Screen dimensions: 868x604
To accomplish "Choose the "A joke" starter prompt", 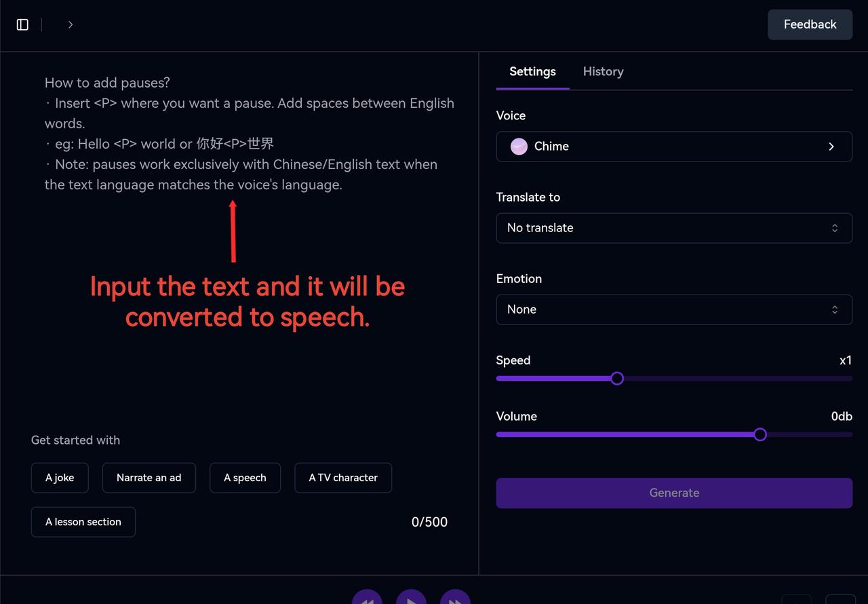I will click(60, 478).
